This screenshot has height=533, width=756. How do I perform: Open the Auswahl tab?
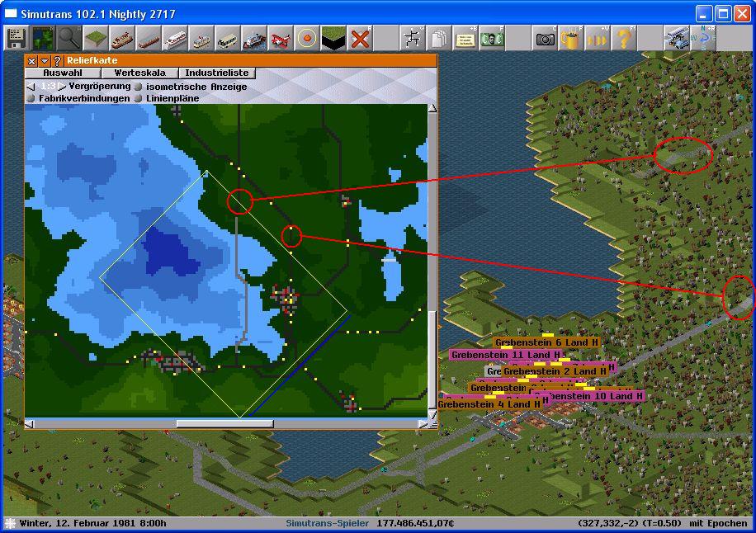click(63, 73)
